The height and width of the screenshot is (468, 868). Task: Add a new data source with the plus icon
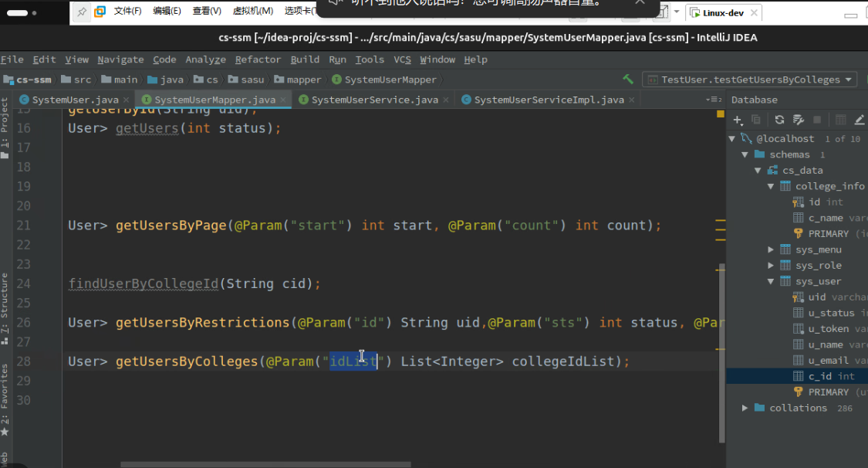(736, 120)
